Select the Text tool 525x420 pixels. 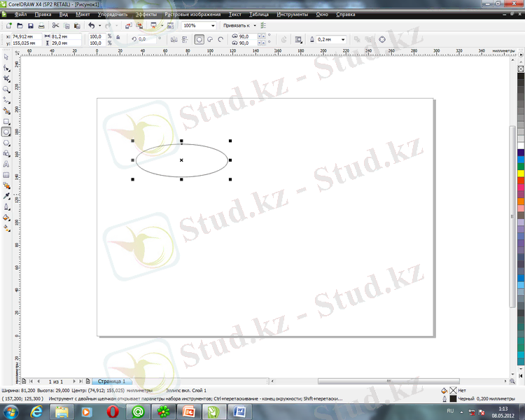[6, 164]
